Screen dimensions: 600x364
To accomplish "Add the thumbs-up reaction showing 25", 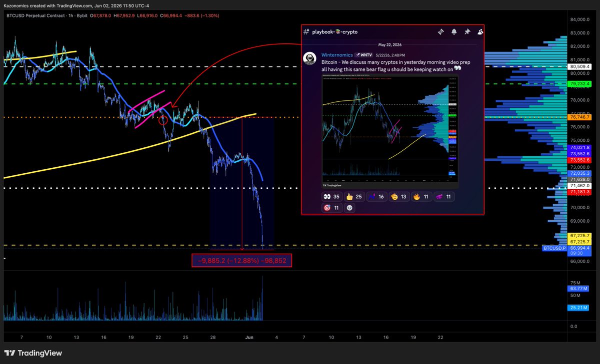I will pyautogui.click(x=354, y=197).
